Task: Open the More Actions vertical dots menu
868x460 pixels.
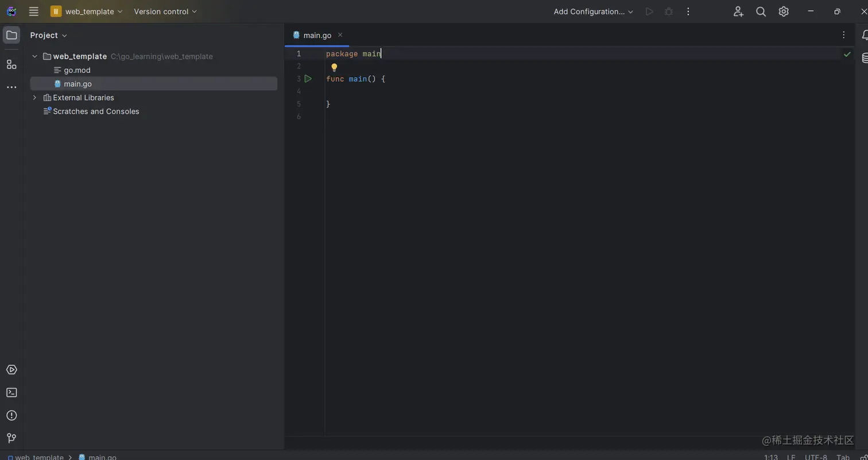Action: (x=688, y=11)
